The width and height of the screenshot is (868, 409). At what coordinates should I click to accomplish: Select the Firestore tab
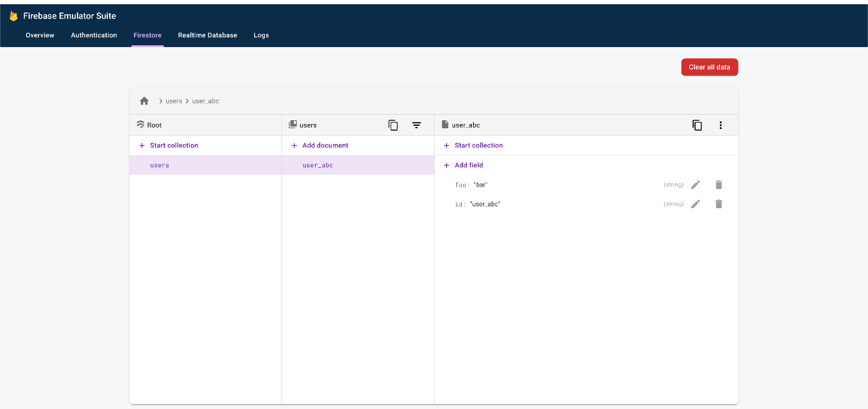pyautogui.click(x=148, y=35)
